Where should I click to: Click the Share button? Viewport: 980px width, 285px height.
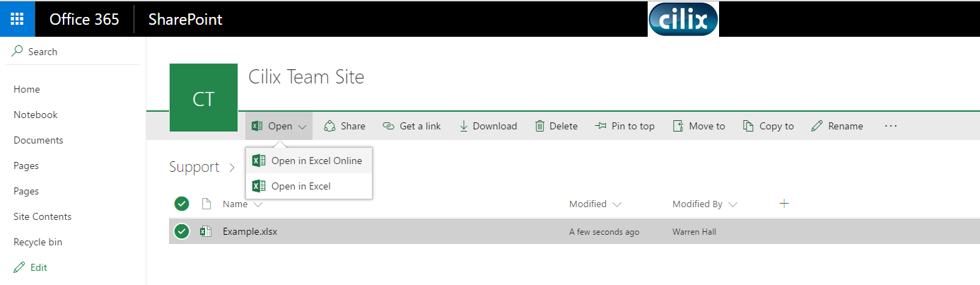(x=344, y=126)
